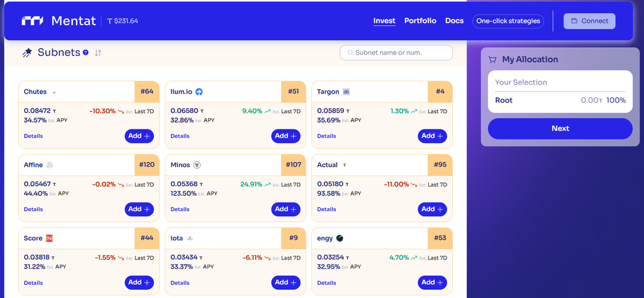Click the #107 badge on Minos card
The width and height of the screenshot is (644, 298).
293,165
